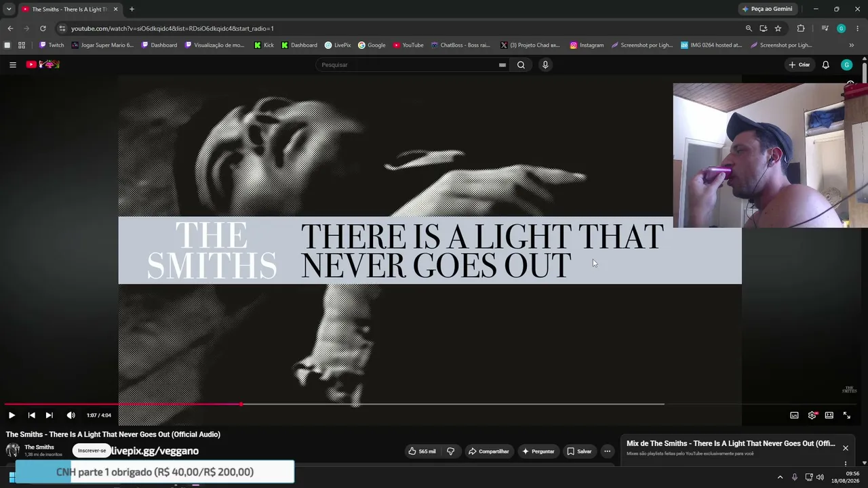
Task: Open the YouTube guide hamburger menu
Action: (13, 65)
